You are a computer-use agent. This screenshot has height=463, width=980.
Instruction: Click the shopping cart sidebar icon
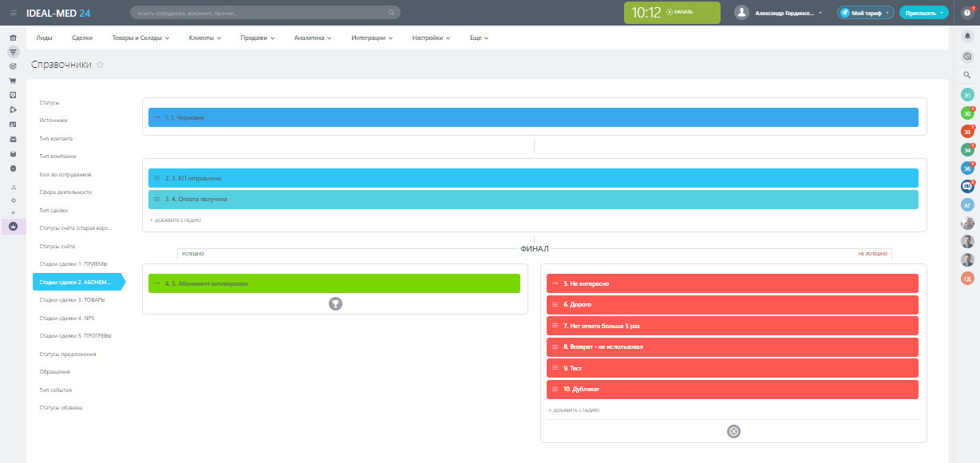pyautogui.click(x=13, y=81)
